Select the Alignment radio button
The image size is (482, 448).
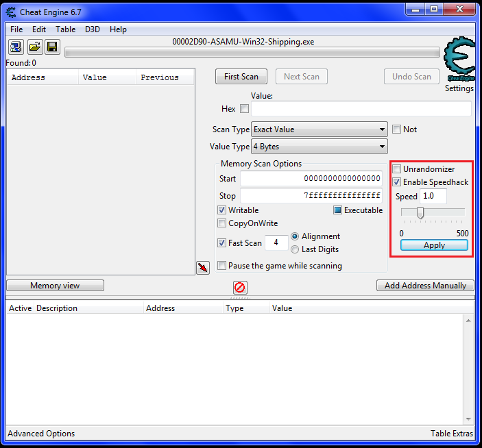pos(295,236)
